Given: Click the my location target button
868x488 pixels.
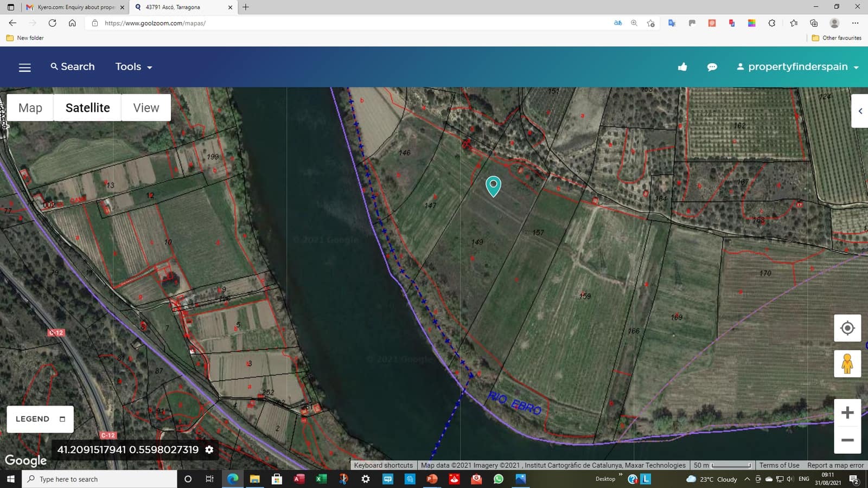Looking at the screenshot, I should pos(847,328).
